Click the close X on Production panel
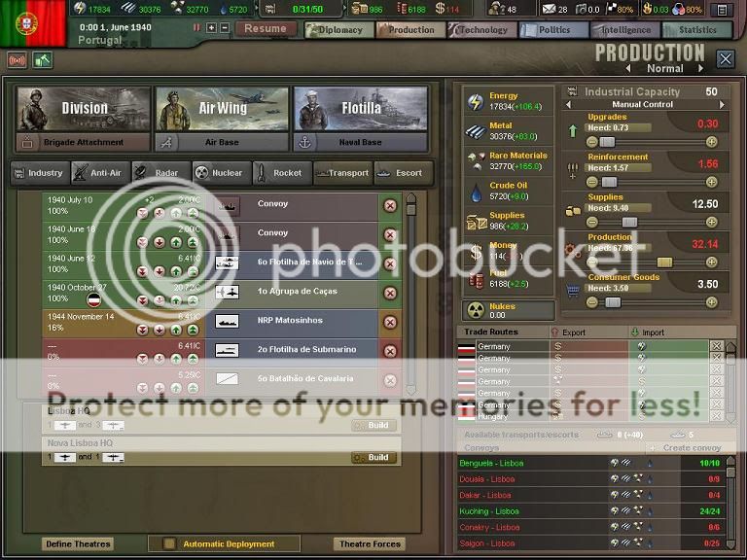This screenshot has width=747, height=560. click(x=726, y=59)
